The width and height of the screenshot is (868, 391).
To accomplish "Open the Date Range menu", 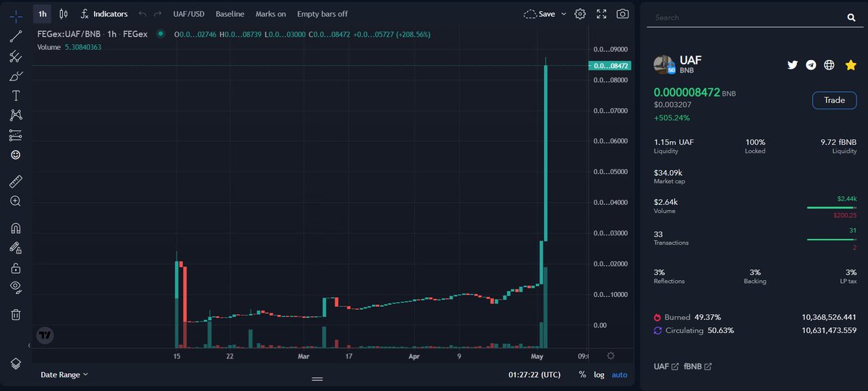I will pyautogui.click(x=64, y=374).
